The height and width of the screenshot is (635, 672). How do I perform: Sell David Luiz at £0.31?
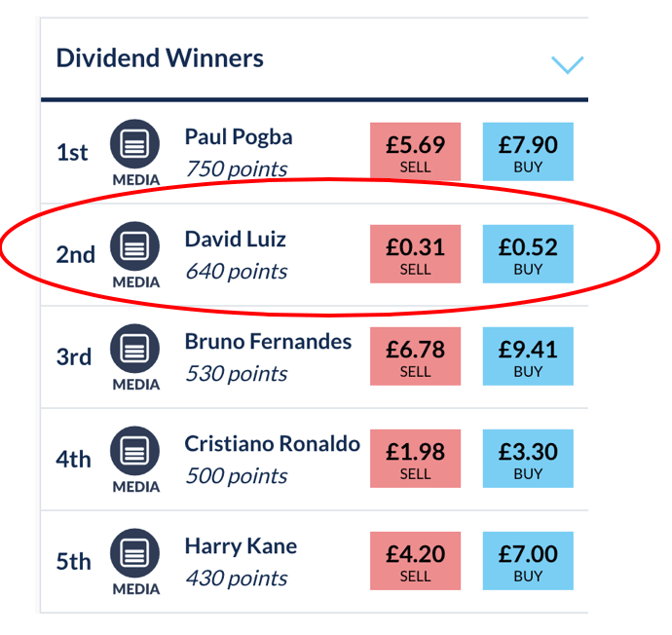point(415,254)
